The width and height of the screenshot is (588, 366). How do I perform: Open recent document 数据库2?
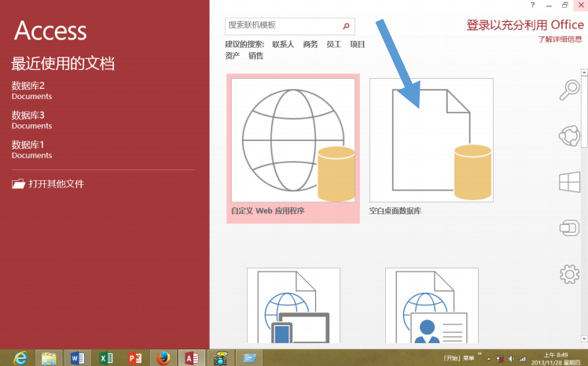click(x=32, y=91)
